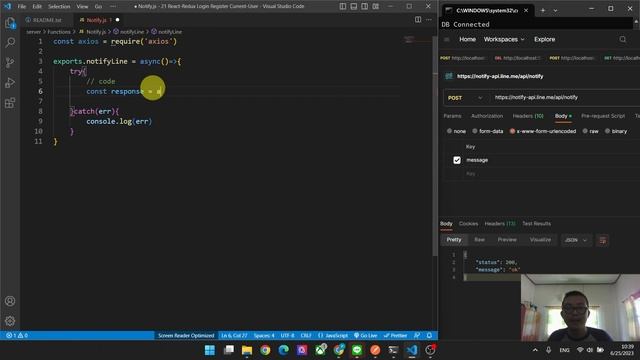Click Go Live in status bar
640x360 pixels.
point(365,336)
